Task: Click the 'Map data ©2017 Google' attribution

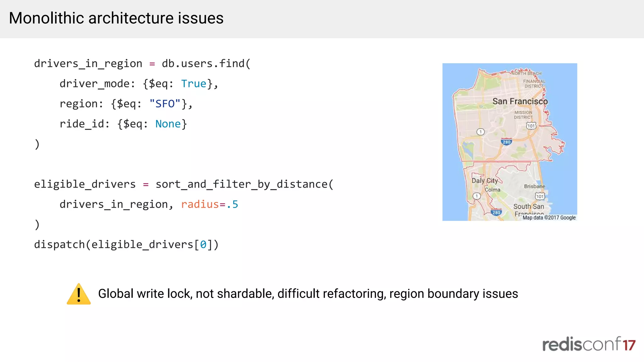Action: click(549, 217)
